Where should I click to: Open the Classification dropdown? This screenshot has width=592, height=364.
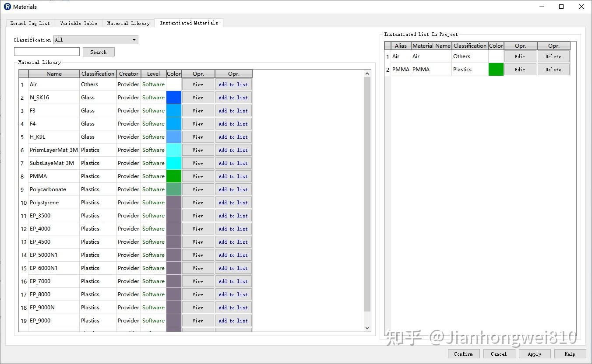pos(95,39)
